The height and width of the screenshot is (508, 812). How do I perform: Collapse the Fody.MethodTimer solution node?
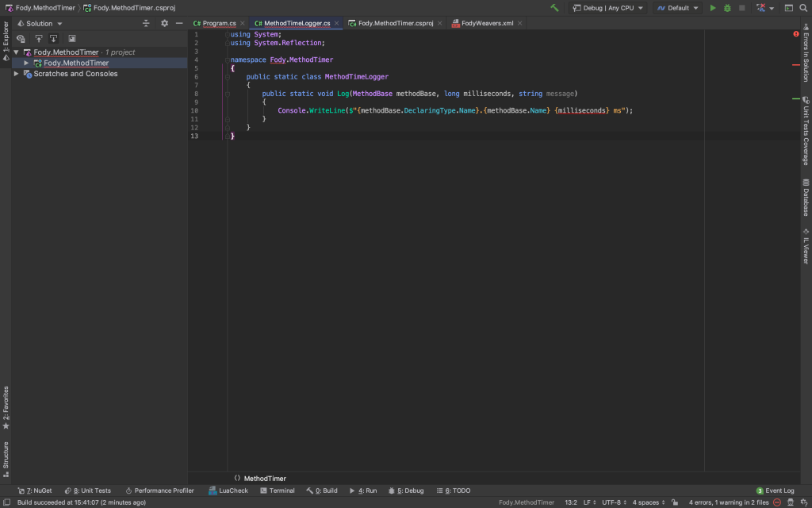(16, 52)
